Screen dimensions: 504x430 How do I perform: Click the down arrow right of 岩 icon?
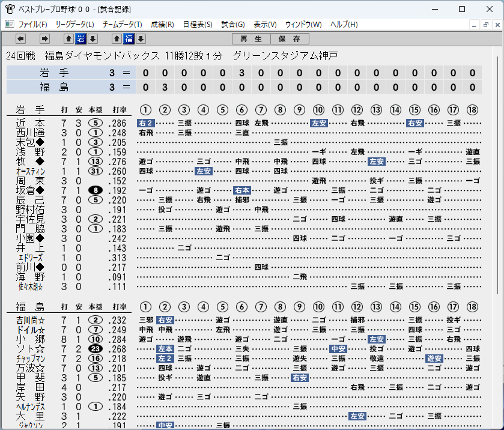click(x=93, y=39)
